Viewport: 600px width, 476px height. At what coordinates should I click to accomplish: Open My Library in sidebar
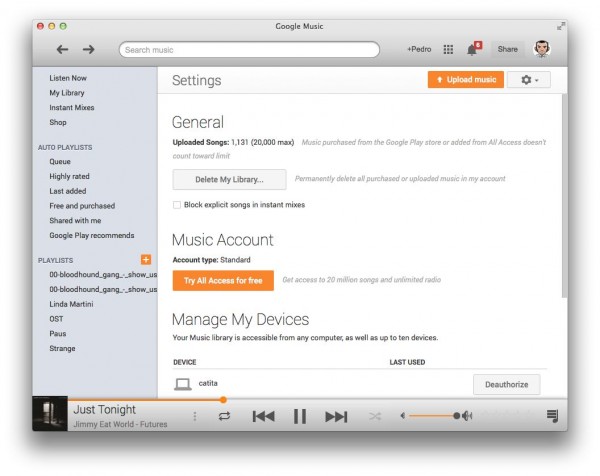(67, 93)
